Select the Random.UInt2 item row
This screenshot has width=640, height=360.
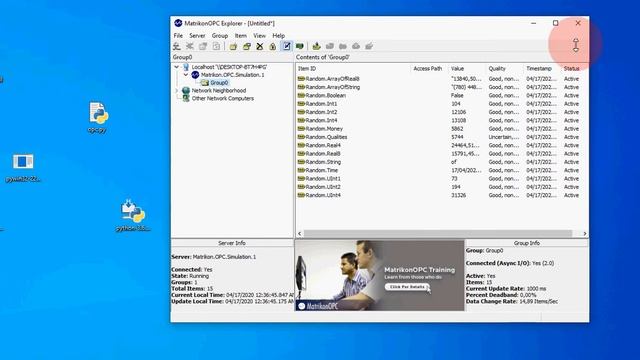click(x=442, y=187)
